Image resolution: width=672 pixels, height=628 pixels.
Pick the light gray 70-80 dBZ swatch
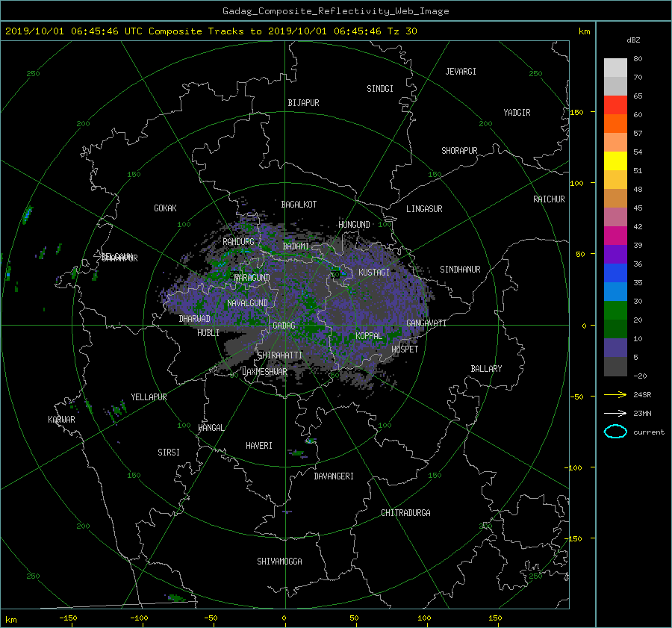(615, 68)
